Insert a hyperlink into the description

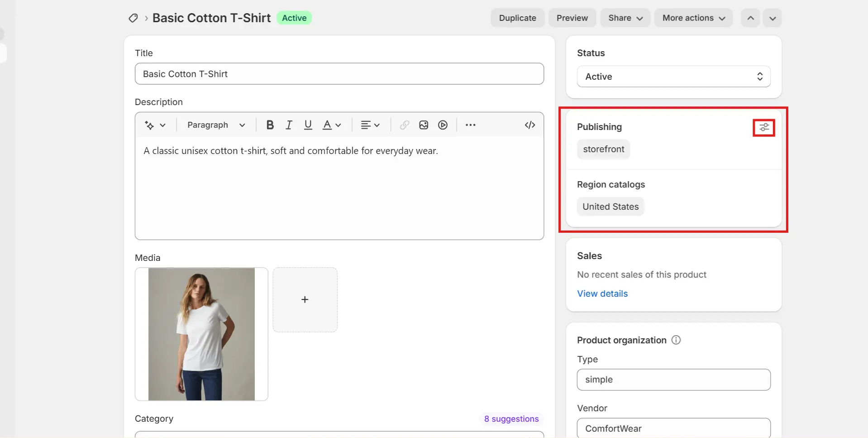(404, 125)
